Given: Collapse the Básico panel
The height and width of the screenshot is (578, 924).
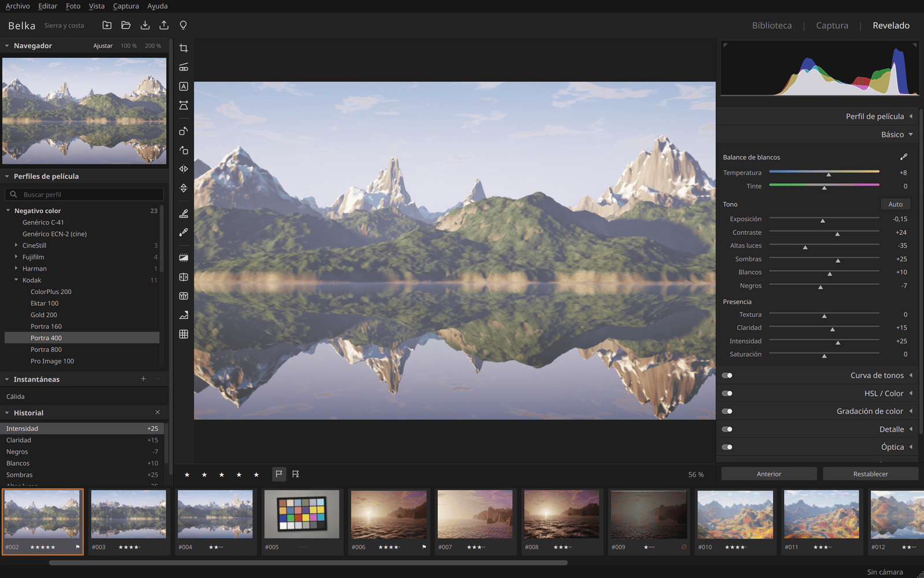Looking at the screenshot, I should coord(817,134).
